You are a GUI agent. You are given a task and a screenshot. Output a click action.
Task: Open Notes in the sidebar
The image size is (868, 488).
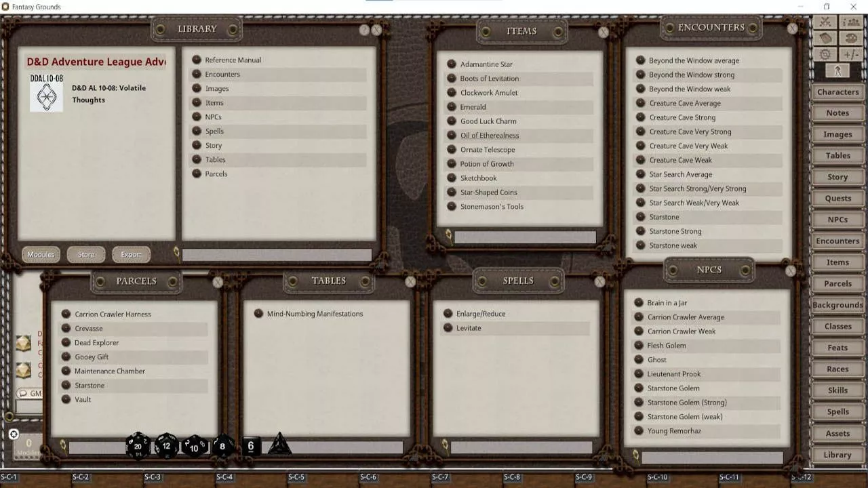tap(837, 113)
